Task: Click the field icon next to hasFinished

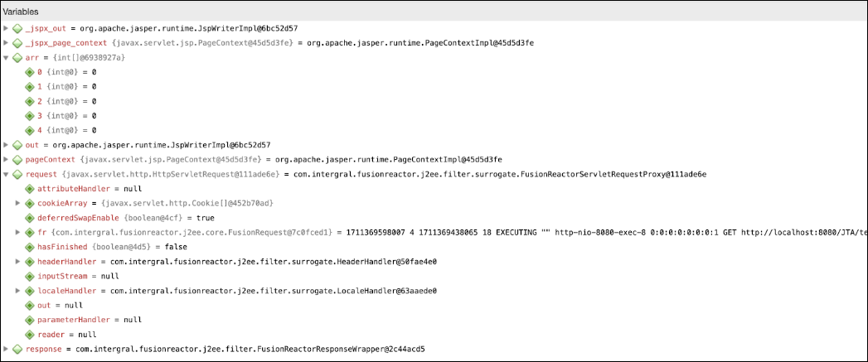Action: coord(29,247)
